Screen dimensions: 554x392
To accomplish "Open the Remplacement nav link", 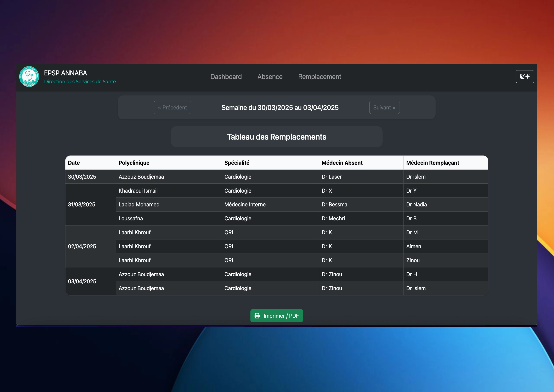I will tap(319, 77).
